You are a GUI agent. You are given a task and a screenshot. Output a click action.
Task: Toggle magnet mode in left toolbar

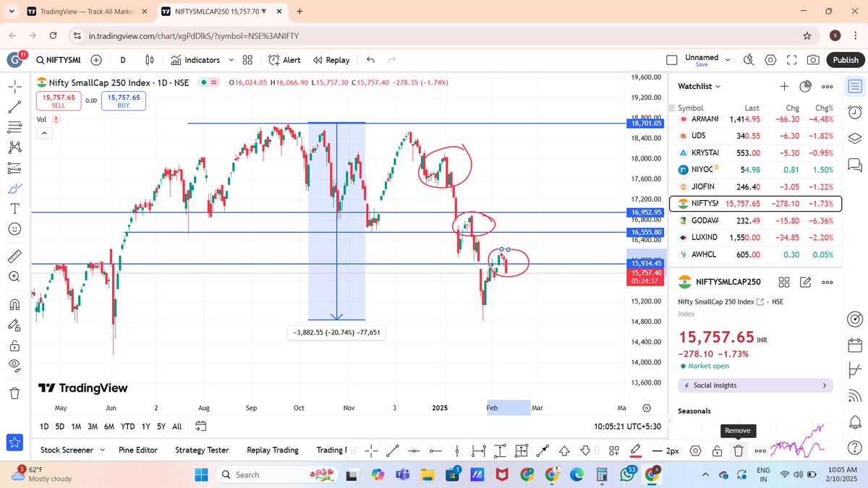14,304
